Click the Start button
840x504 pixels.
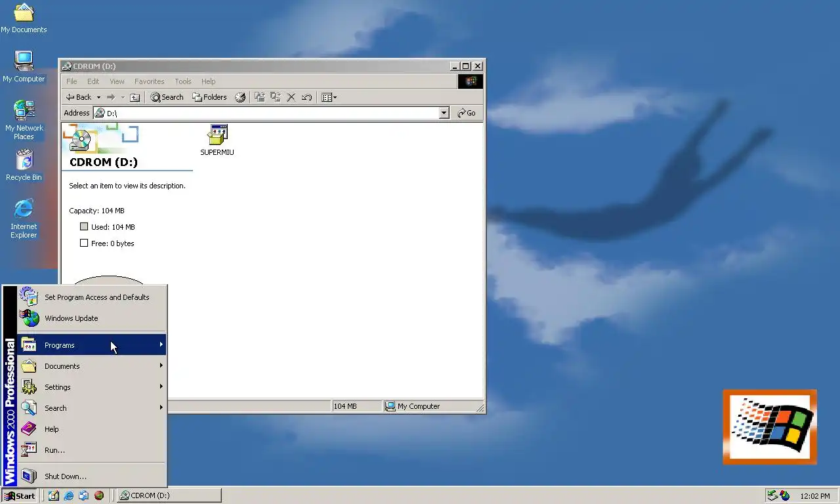pyautogui.click(x=19, y=495)
